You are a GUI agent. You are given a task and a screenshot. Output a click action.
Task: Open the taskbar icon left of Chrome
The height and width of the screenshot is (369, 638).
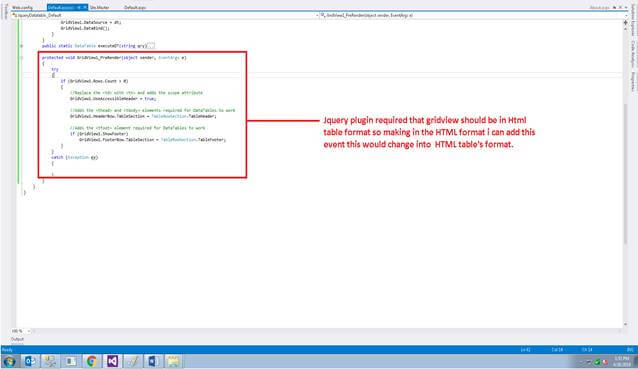(x=71, y=361)
